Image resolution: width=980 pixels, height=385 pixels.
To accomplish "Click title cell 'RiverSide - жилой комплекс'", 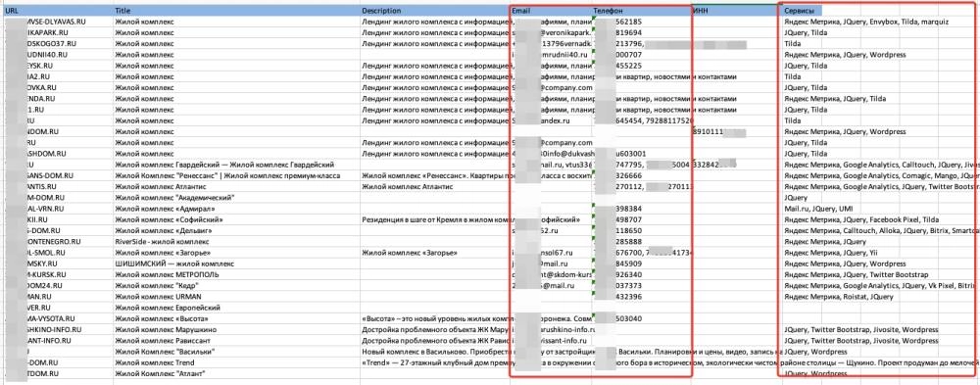I will (x=160, y=241).
